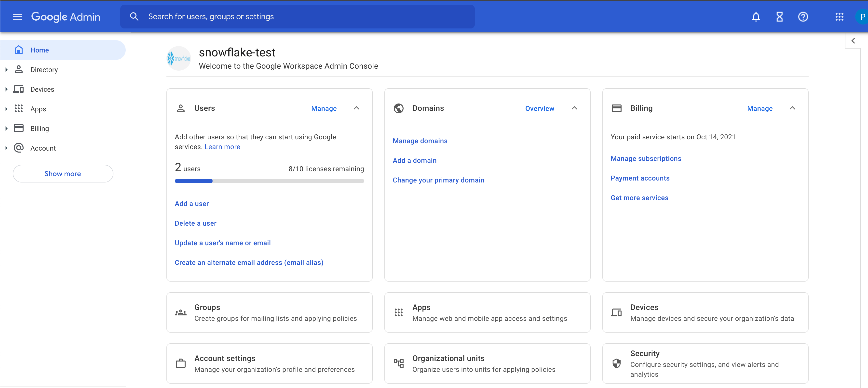The image size is (868, 388).
Task: Open Apps from the sidebar menu
Action: point(38,109)
